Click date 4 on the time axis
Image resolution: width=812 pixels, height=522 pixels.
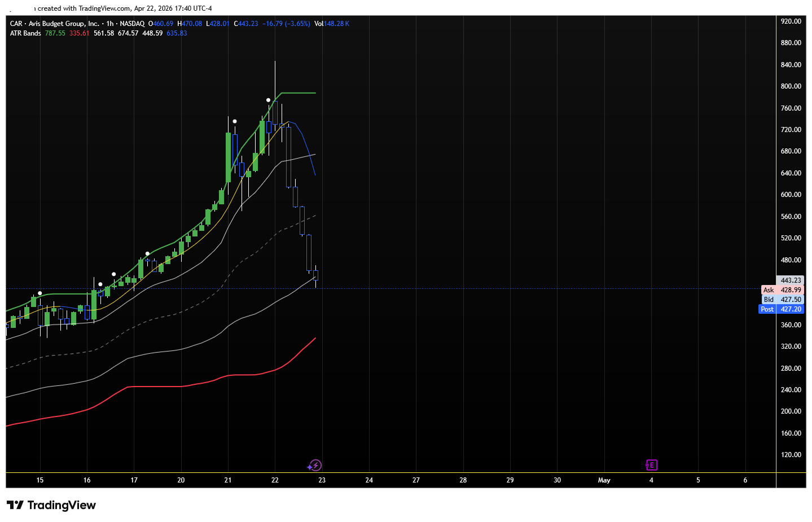tap(651, 480)
